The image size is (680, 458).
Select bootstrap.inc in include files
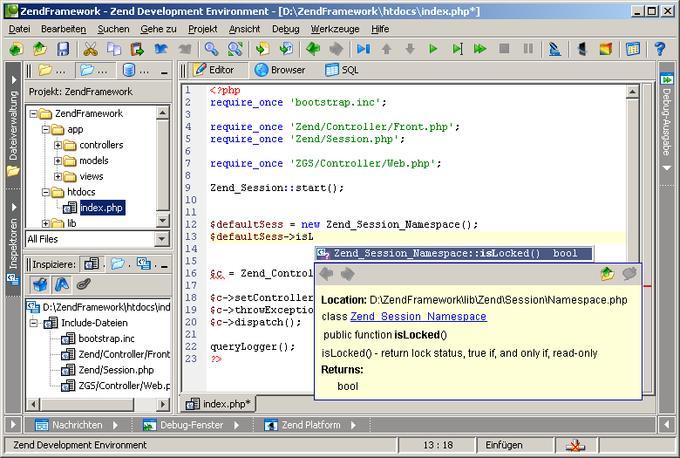(106, 339)
